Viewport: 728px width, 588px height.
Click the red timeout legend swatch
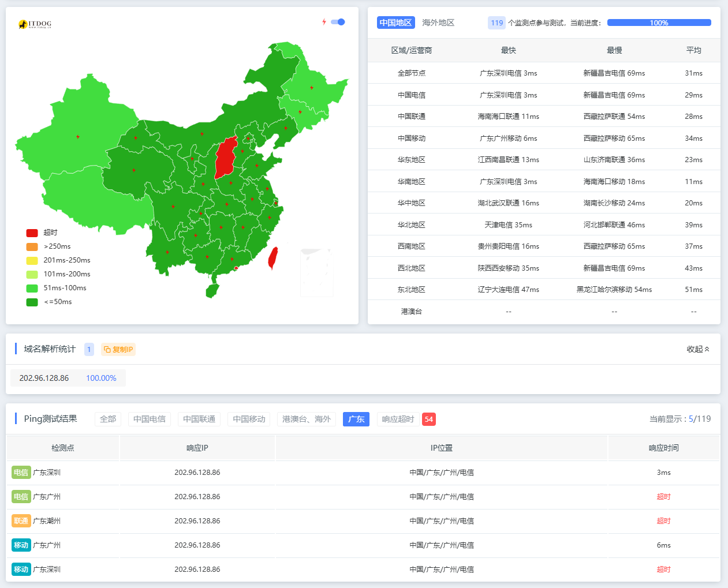tap(32, 233)
